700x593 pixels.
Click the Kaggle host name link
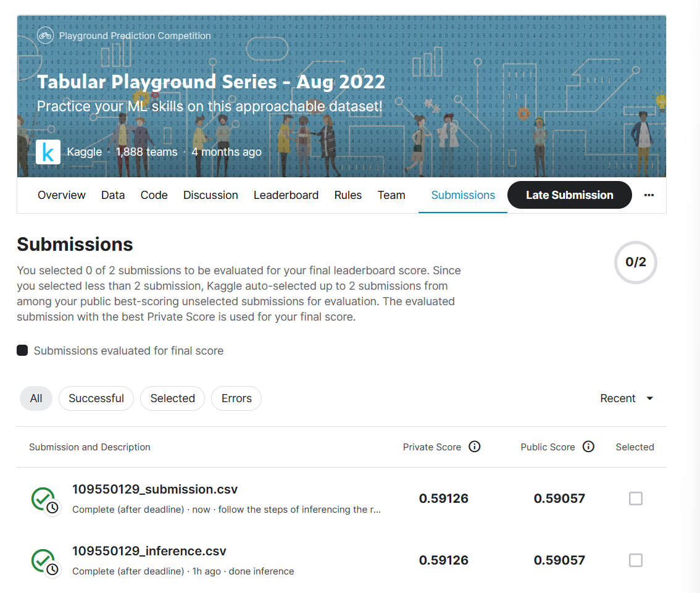(x=85, y=152)
